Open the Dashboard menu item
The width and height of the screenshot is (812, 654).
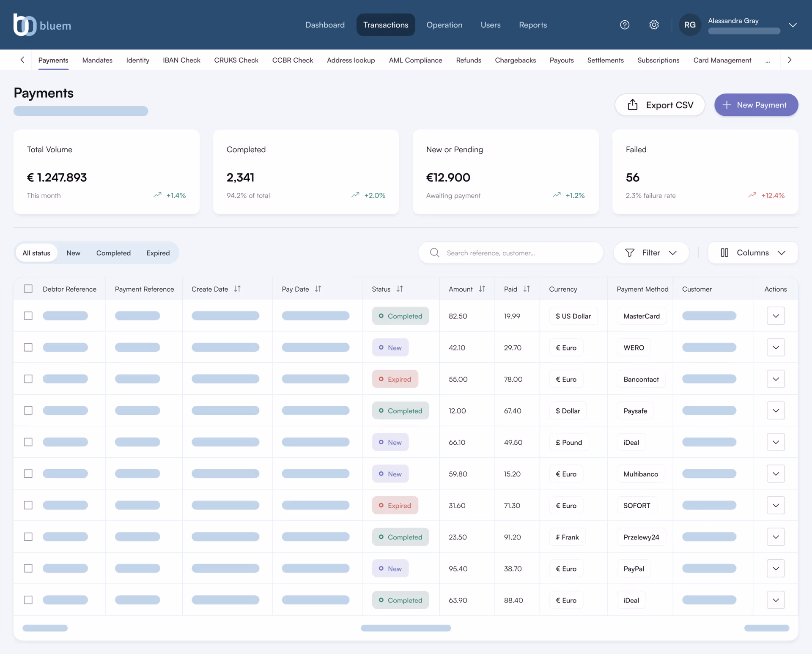pos(325,25)
